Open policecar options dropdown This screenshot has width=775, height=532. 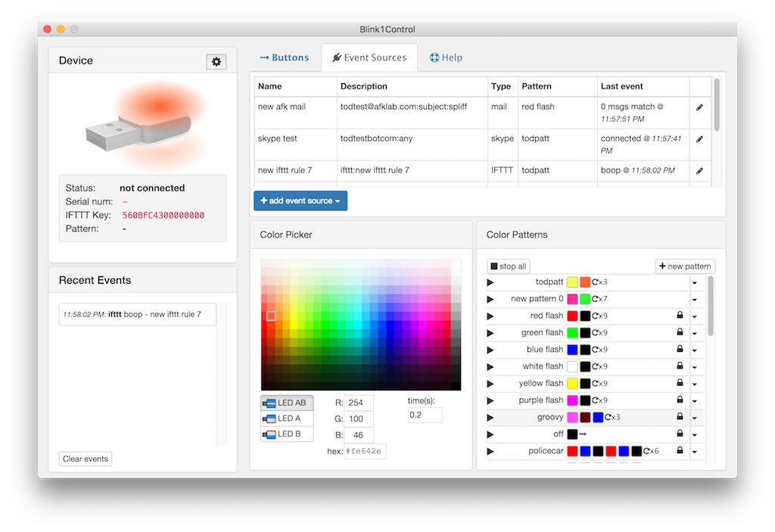(695, 452)
